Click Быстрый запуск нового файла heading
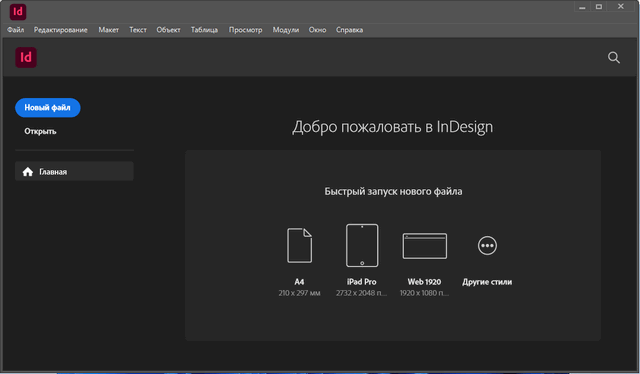Viewport: 640px width, 374px height. (393, 191)
